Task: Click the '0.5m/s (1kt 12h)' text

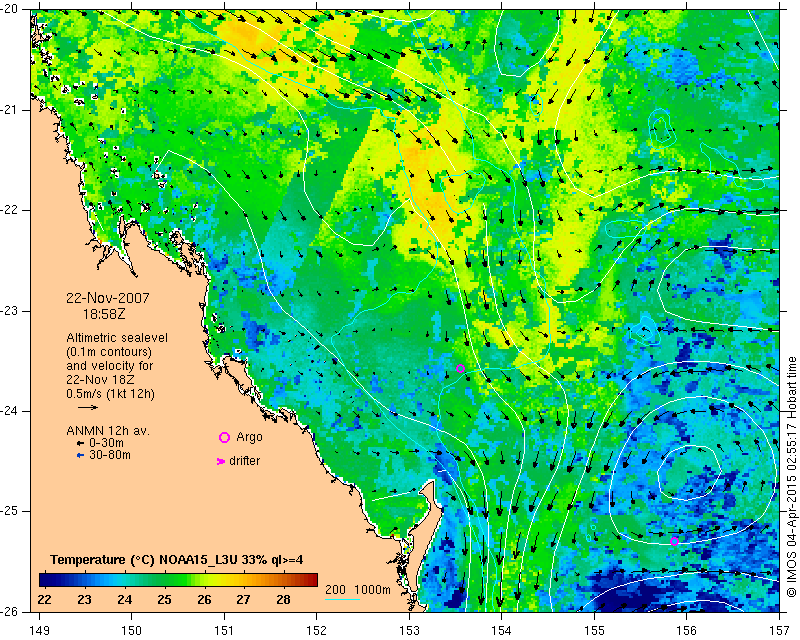Action: tap(110, 394)
